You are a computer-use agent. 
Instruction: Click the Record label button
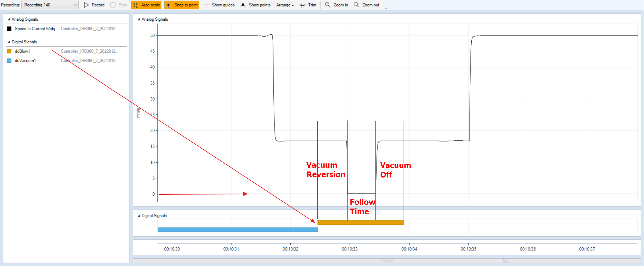[x=98, y=5]
